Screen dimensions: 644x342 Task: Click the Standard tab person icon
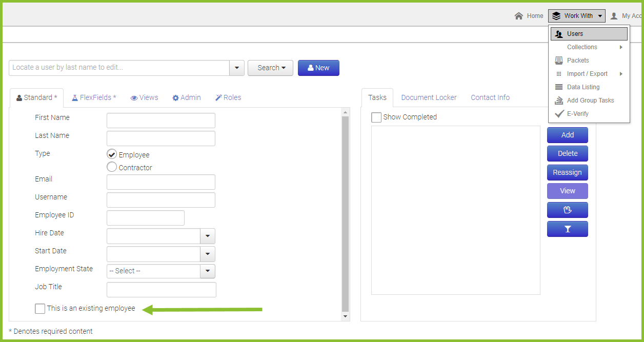click(19, 98)
